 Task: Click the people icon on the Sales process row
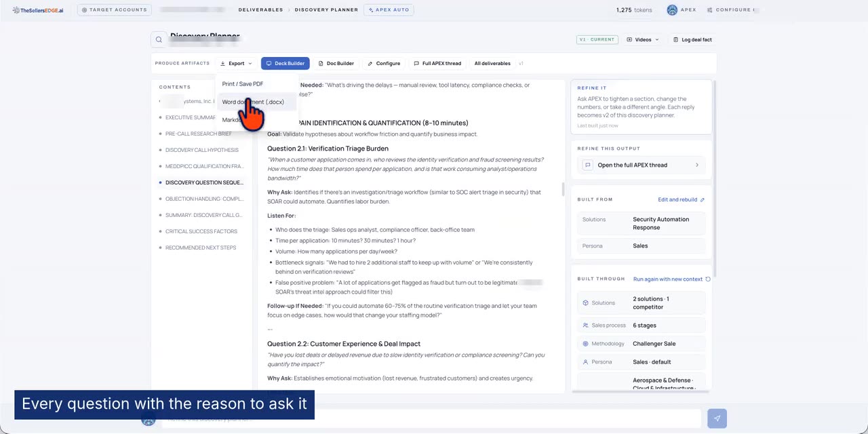586,325
